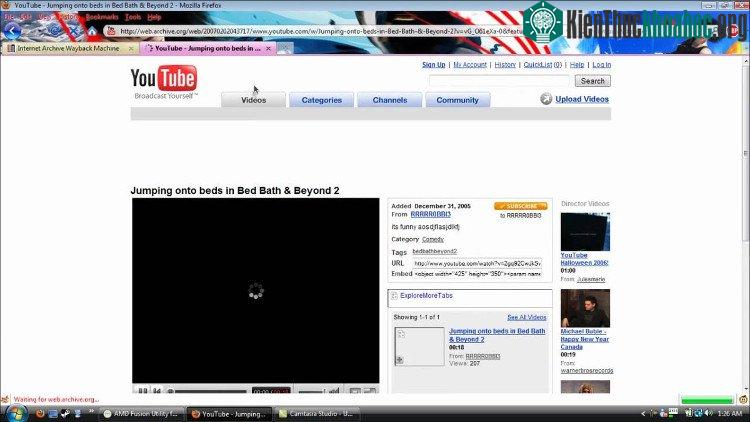Click the Reload toolbar icon

[x=54, y=32]
